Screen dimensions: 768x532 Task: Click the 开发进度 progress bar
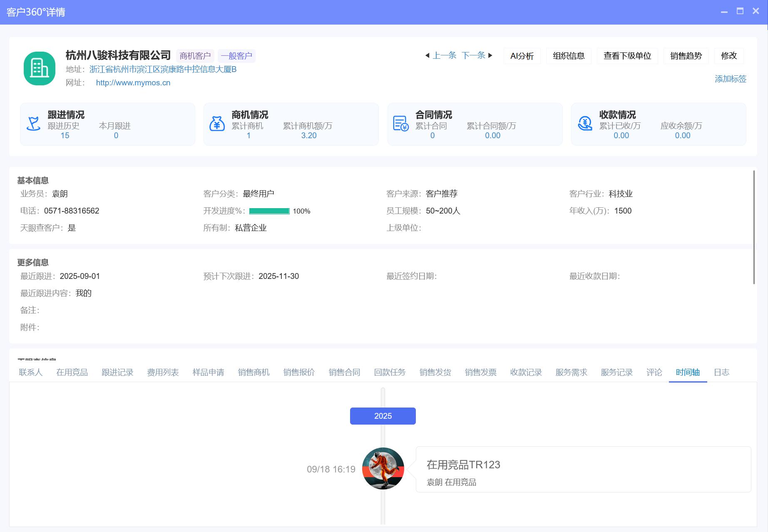coord(269,211)
